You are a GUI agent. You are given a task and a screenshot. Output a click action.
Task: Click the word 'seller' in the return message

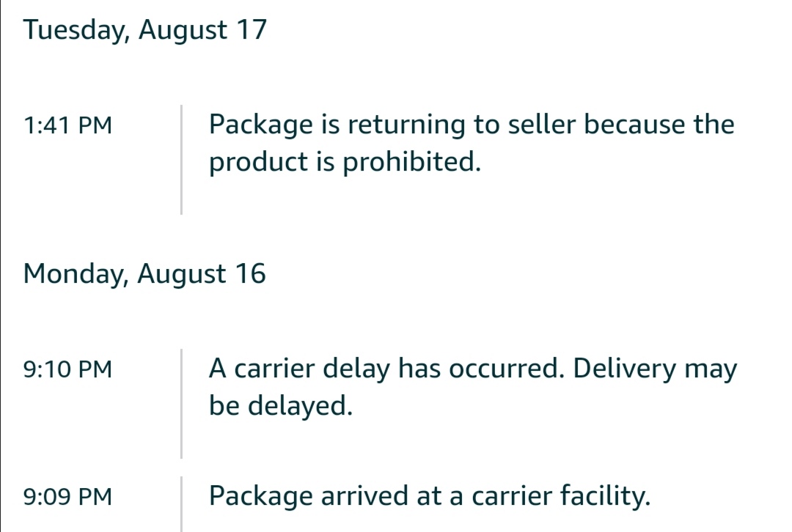pyautogui.click(x=542, y=124)
